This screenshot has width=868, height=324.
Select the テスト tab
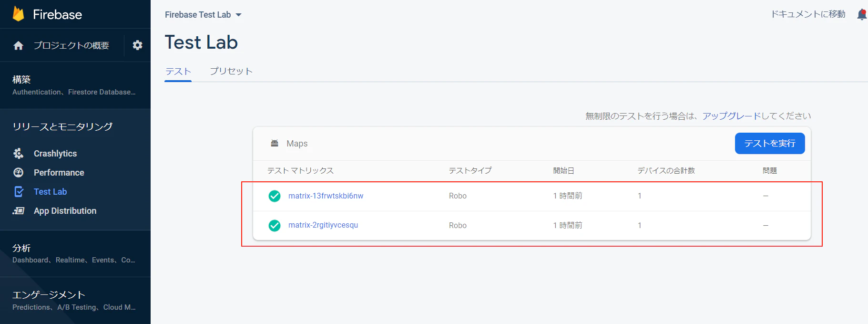(x=178, y=71)
